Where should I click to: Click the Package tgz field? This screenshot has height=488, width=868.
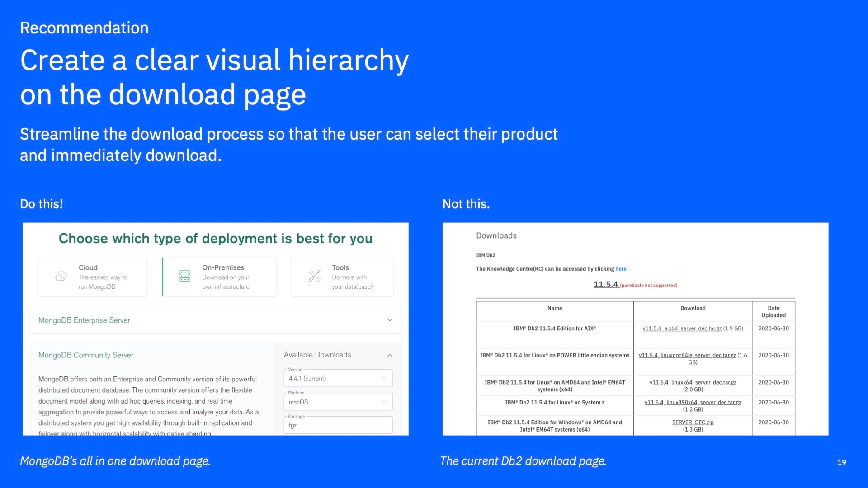(338, 425)
